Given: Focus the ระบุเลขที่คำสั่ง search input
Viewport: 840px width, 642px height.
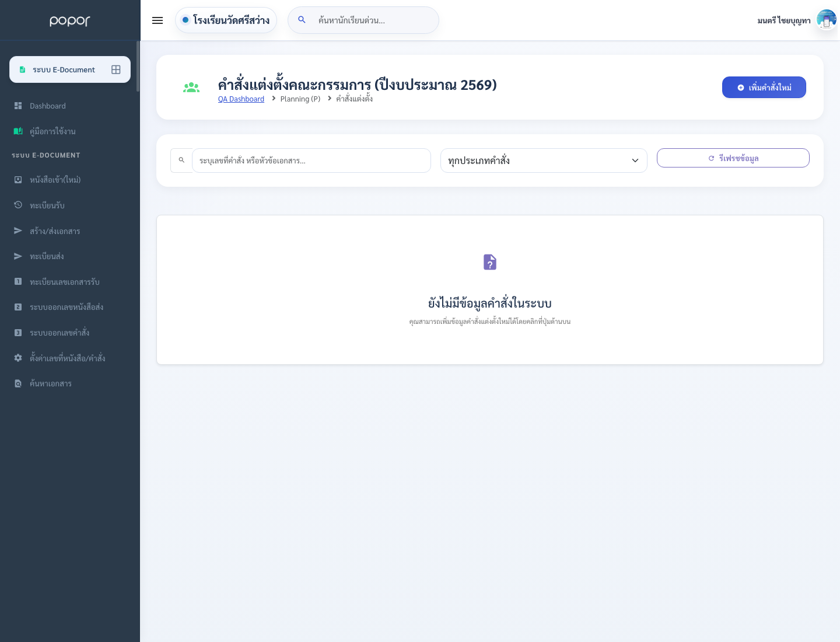Looking at the screenshot, I should (311, 160).
